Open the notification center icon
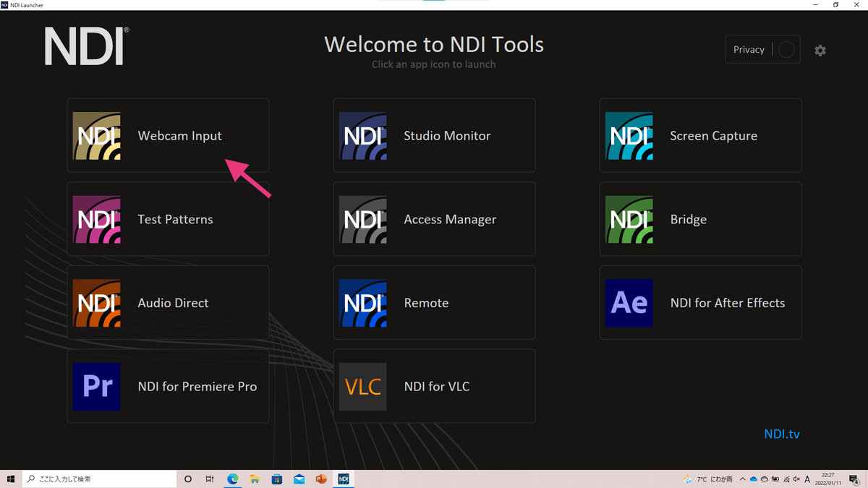 [x=854, y=479]
